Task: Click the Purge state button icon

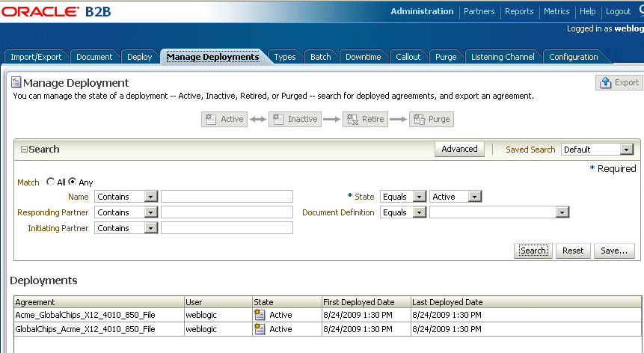Action: pyautogui.click(x=419, y=119)
